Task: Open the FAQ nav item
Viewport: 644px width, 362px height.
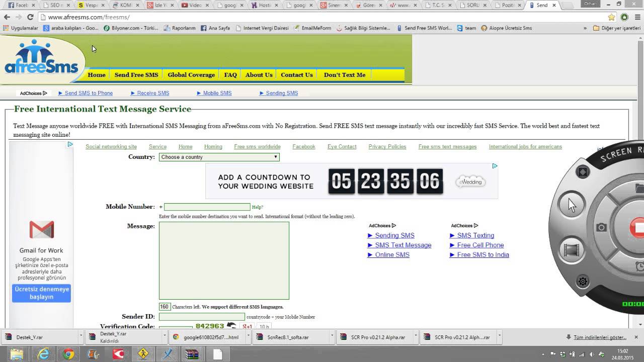Action: point(230,75)
